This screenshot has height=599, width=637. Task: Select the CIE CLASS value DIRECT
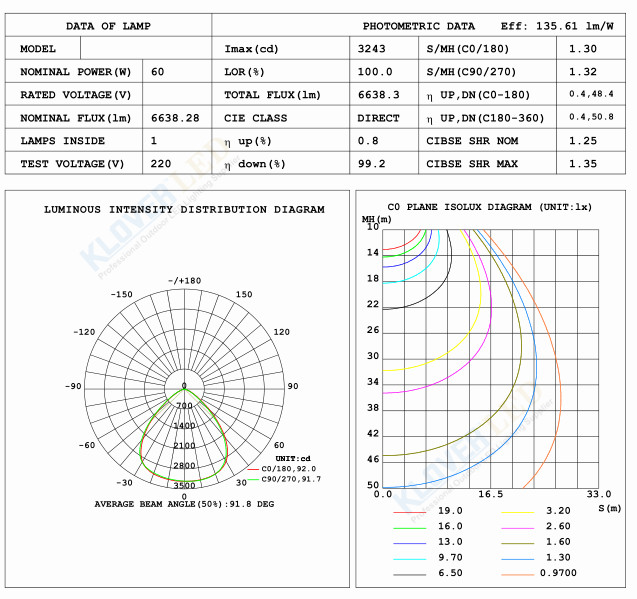pos(378,118)
